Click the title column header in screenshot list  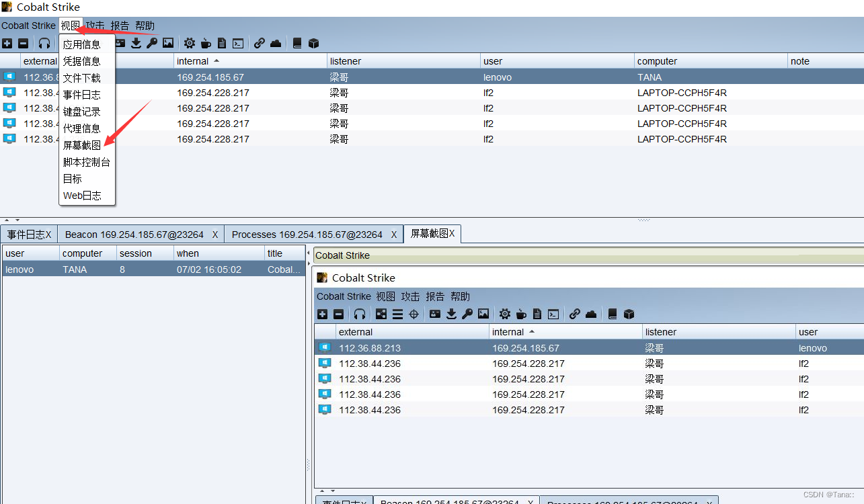(285, 253)
